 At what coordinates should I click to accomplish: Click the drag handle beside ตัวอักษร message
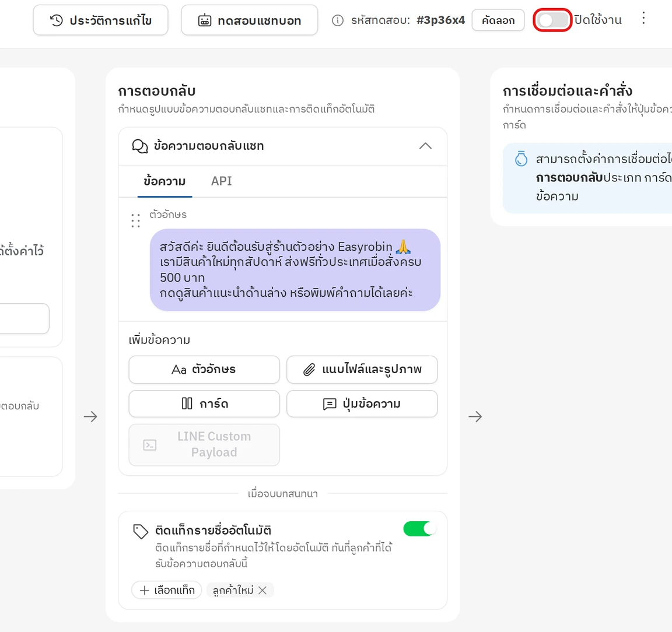click(x=136, y=220)
